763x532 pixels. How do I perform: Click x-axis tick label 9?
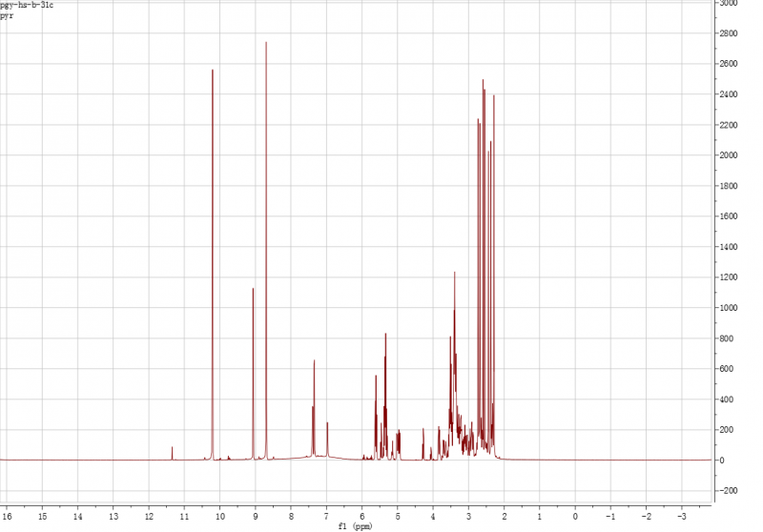tap(256, 517)
